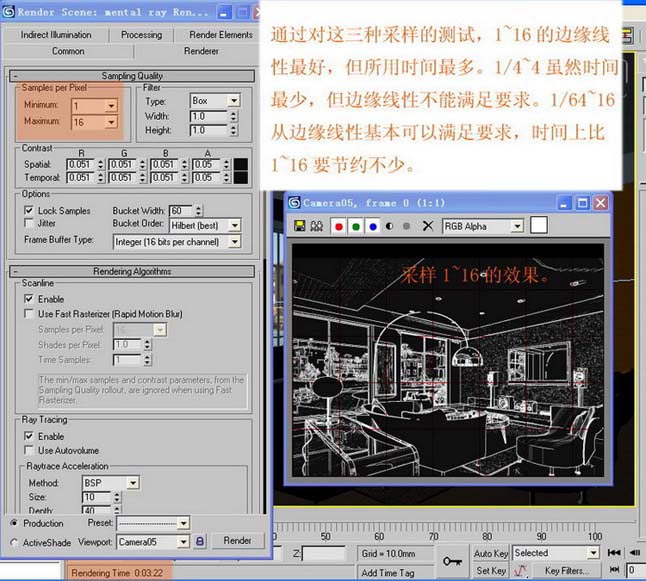
Task: Switch to the Common tab
Action: click(x=68, y=51)
